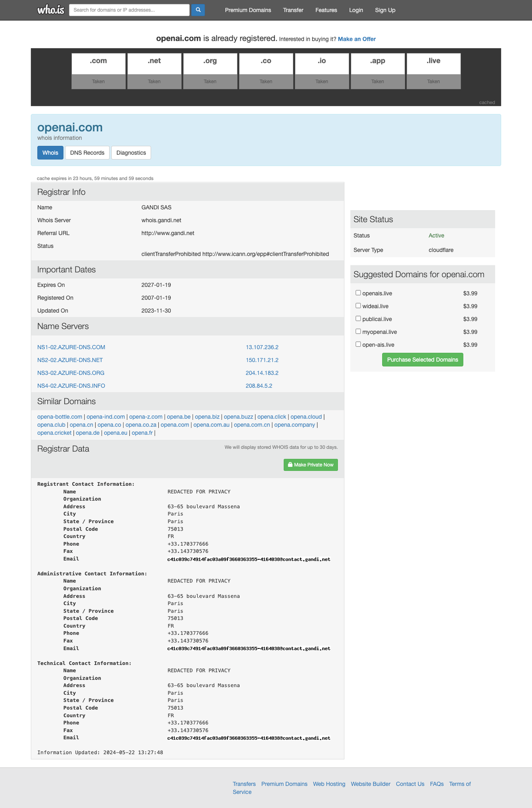Click the Transfers footer link
532x808 pixels.
244,784
